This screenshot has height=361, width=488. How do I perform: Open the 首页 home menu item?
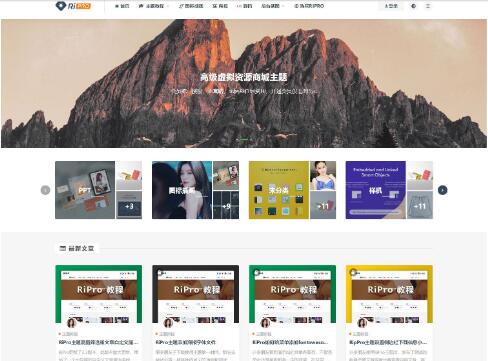coord(122,6)
